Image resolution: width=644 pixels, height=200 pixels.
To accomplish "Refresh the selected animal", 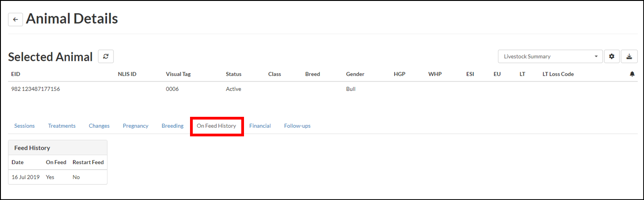I will [x=106, y=56].
